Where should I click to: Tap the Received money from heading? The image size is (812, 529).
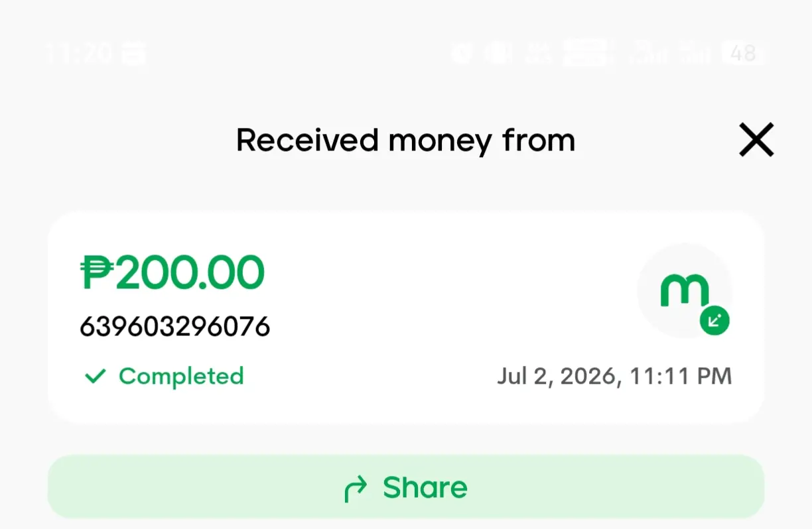coord(405,141)
